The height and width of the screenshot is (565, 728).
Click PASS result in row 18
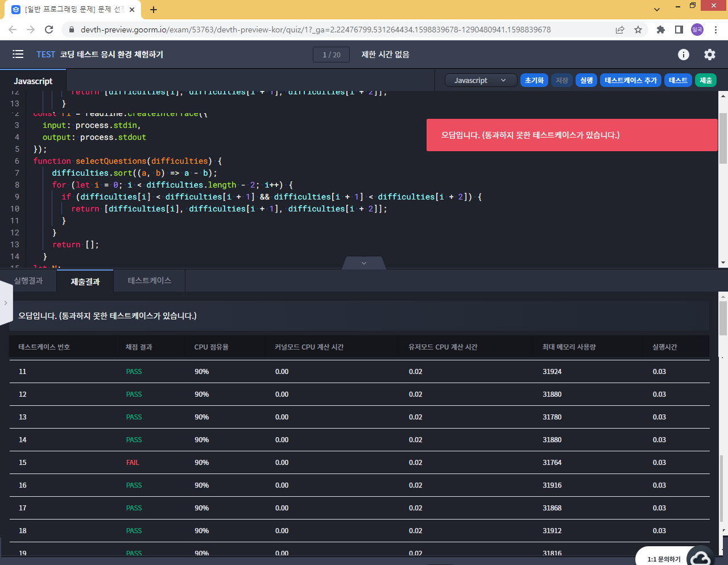click(134, 530)
